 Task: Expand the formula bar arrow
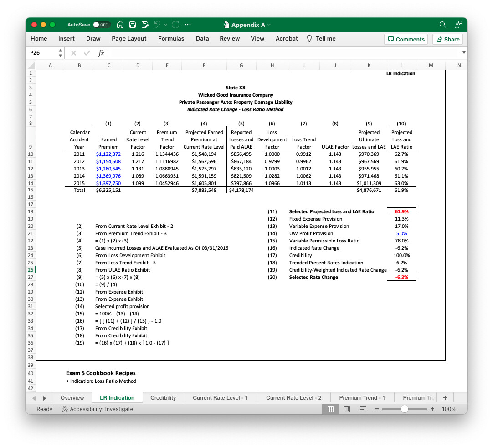464,52
